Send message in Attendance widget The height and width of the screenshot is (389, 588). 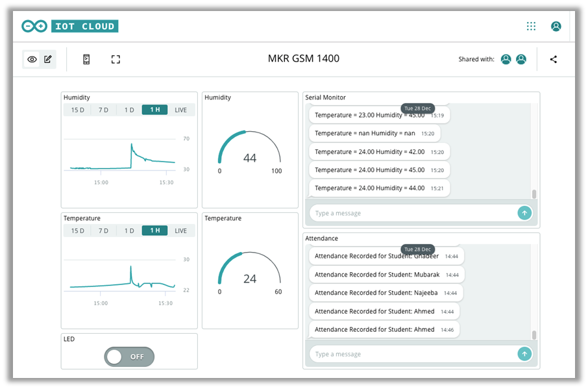tap(524, 354)
